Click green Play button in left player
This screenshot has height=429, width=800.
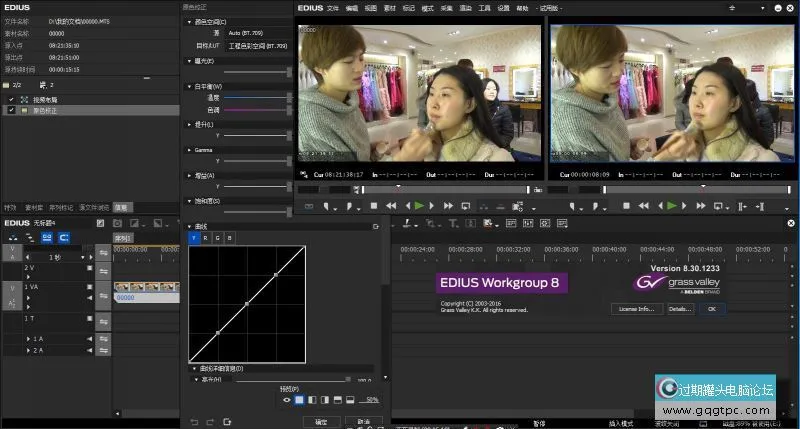tap(419, 205)
